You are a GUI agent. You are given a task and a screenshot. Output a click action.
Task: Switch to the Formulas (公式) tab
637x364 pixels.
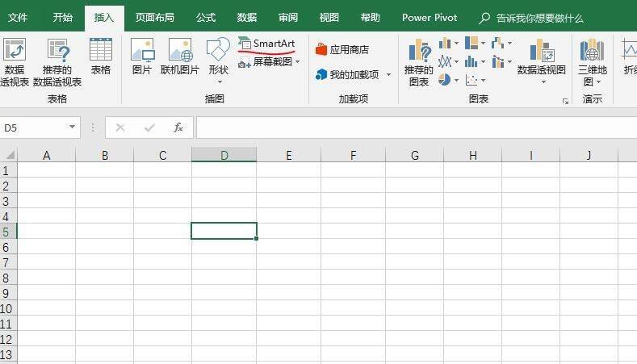point(206,18)
